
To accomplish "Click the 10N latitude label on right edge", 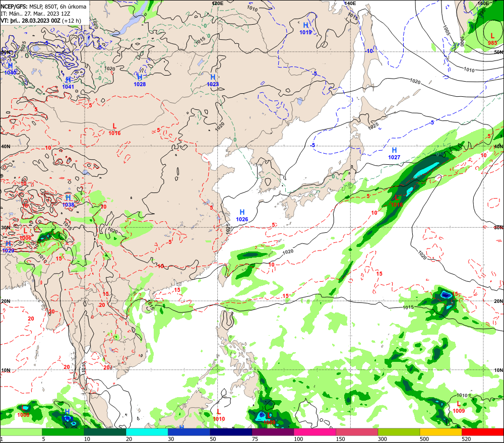I will coord(498,370).
